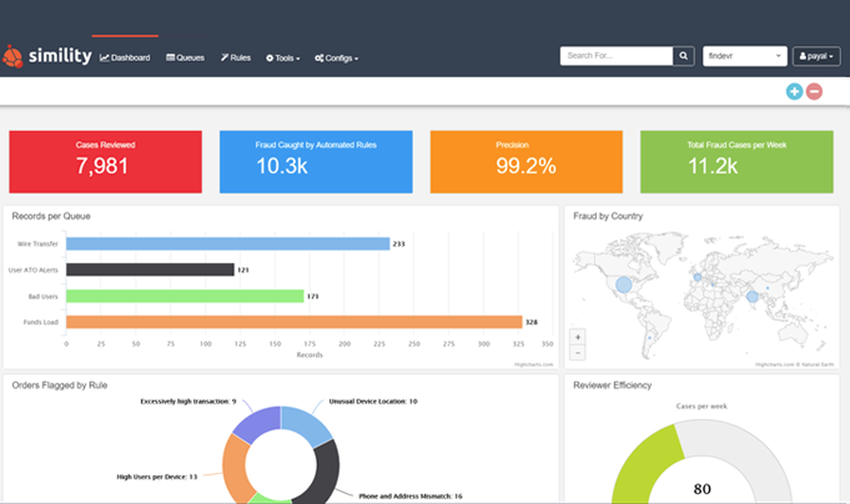The height and width of the screenshot is (504, 850).
Task: Open the findevr account dropdown
Action: 745,56
